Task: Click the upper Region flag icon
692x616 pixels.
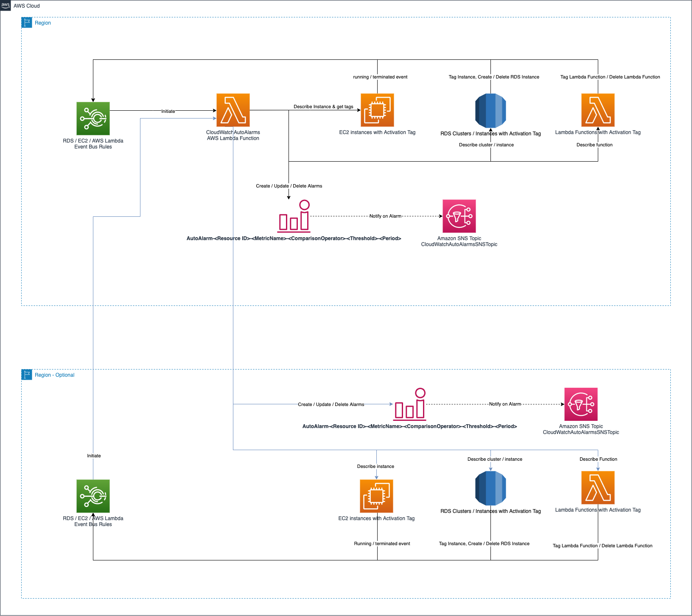Action: pos(27,22)
